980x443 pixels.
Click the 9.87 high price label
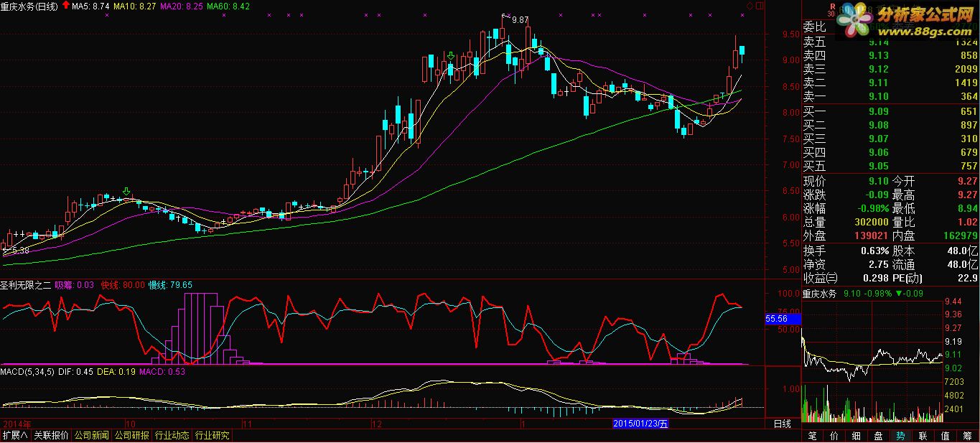pos(519,19)
